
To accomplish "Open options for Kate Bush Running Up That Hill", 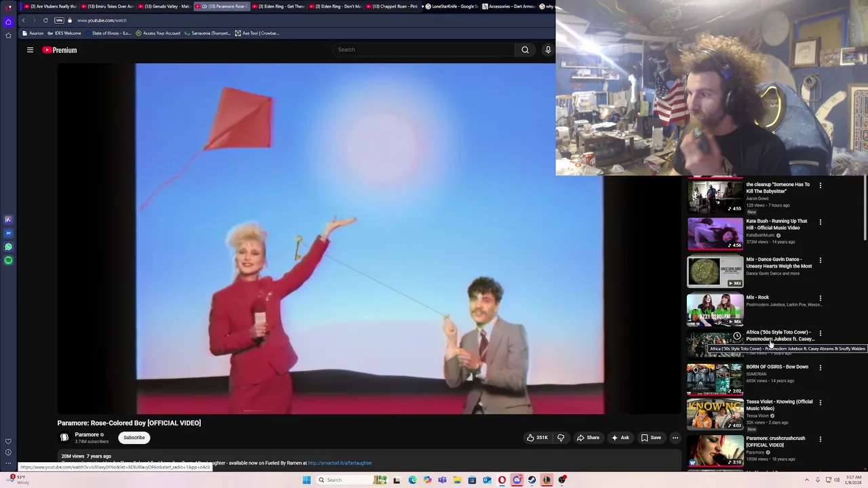I will click(x=821, y=222).
